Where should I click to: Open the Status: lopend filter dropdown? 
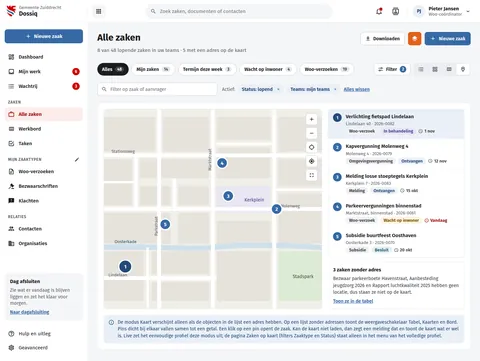tap(260, 89)
